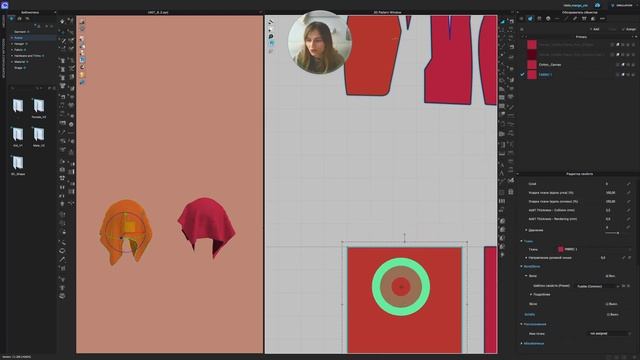Click pencil icon beside Add'l Thickness - Rendering

(629, 219)
